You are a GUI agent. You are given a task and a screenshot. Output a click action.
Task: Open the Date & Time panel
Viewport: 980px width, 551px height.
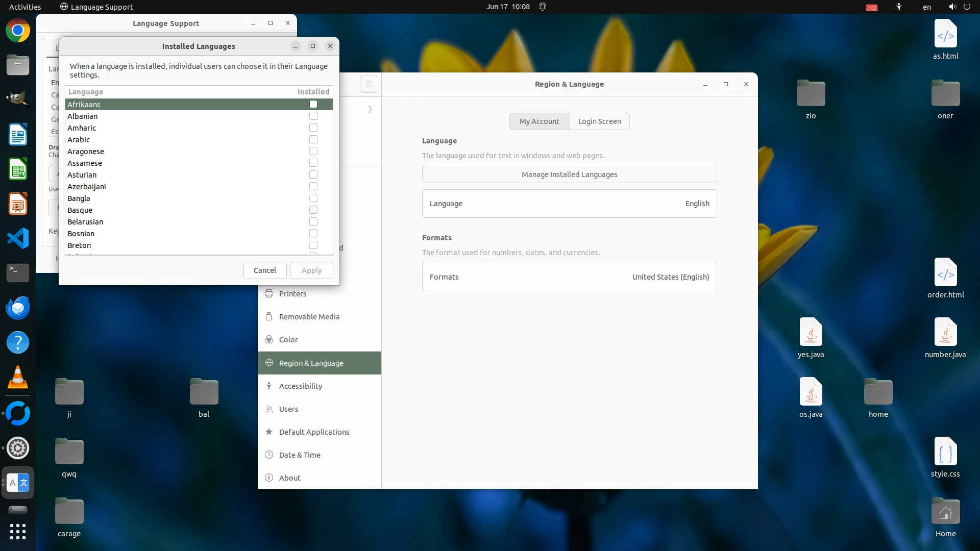(300, 455)
